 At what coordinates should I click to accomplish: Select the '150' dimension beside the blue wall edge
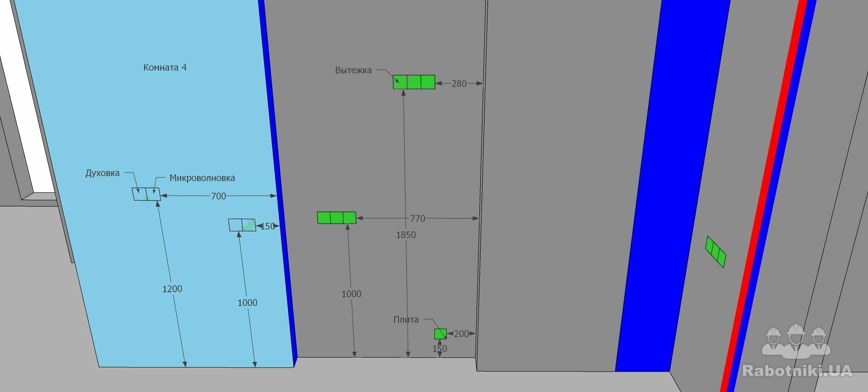(x=267, y=226)
